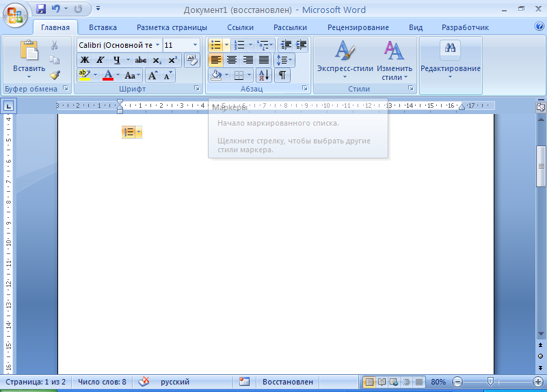The height and width of the screenshot is (392, 547).
Task: Open the multilevel list dropdown
Action: point(265,45)
